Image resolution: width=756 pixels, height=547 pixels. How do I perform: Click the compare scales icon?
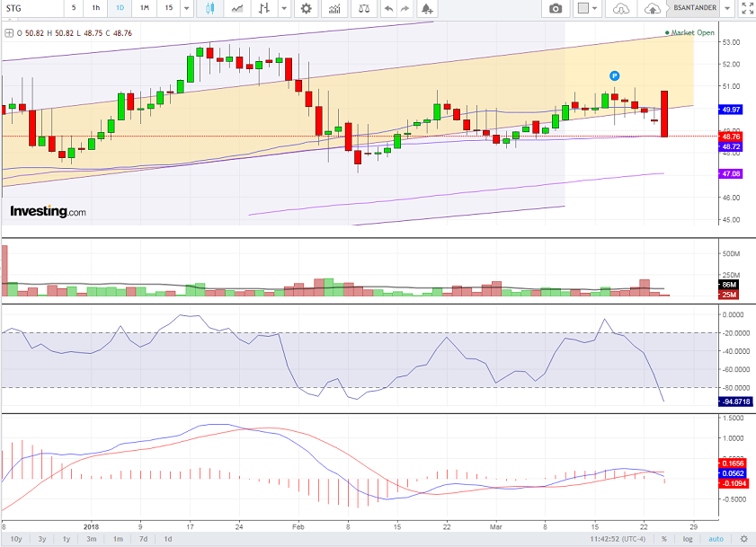coord(362,9)
